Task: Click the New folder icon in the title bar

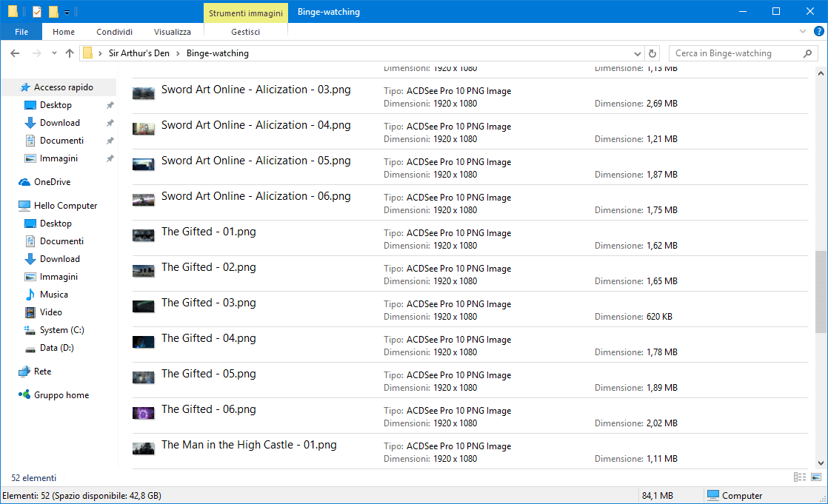Action: click(53, 12)
